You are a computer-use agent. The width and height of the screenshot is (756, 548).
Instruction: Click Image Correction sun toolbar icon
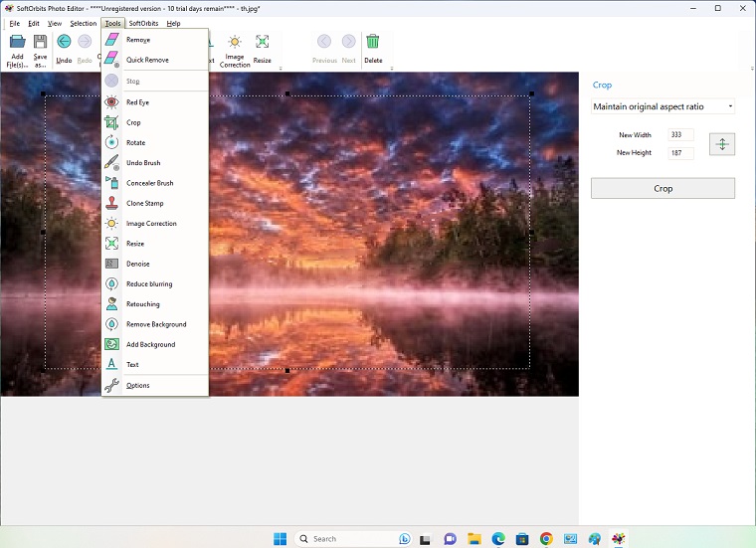tap(235, 42)
